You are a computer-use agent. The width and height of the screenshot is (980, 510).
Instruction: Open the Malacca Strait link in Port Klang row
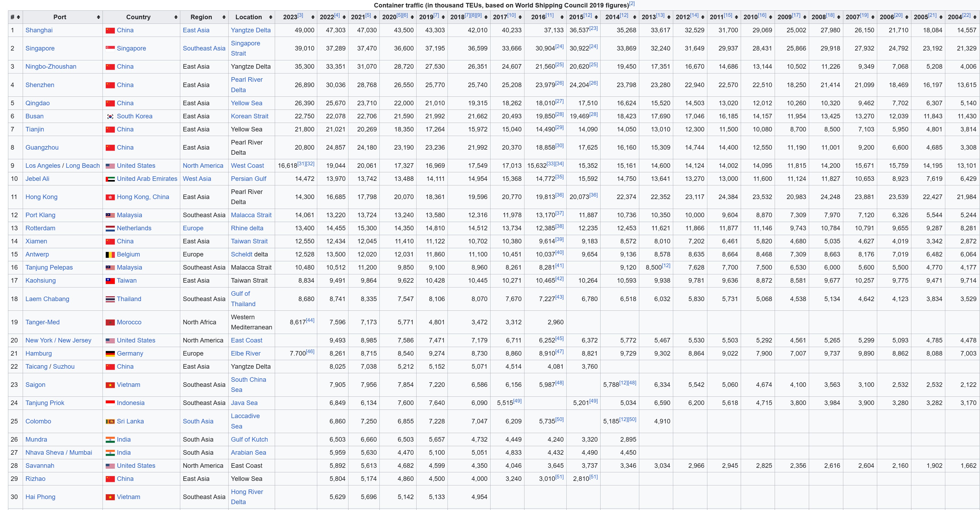(x=251, y=215)
